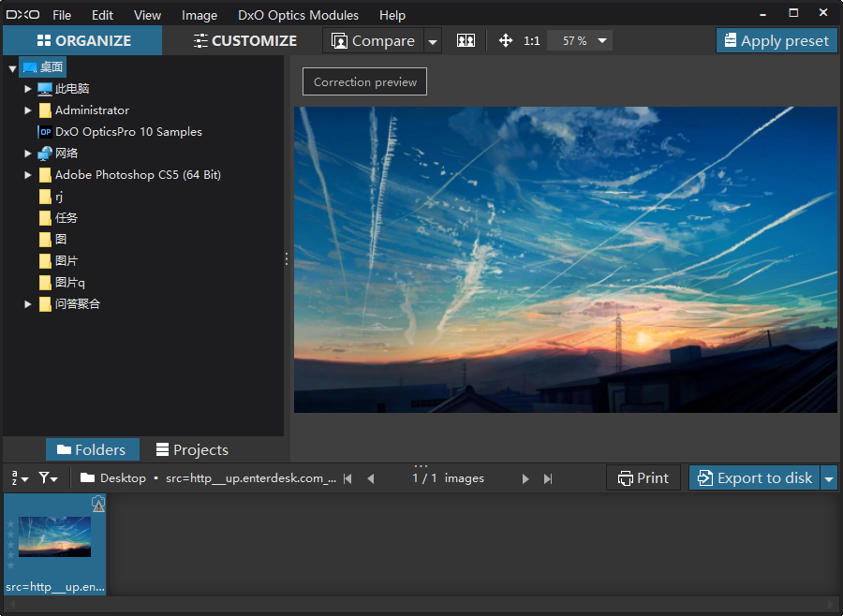
Task: Open the File menu
Action: pos(62,15)
